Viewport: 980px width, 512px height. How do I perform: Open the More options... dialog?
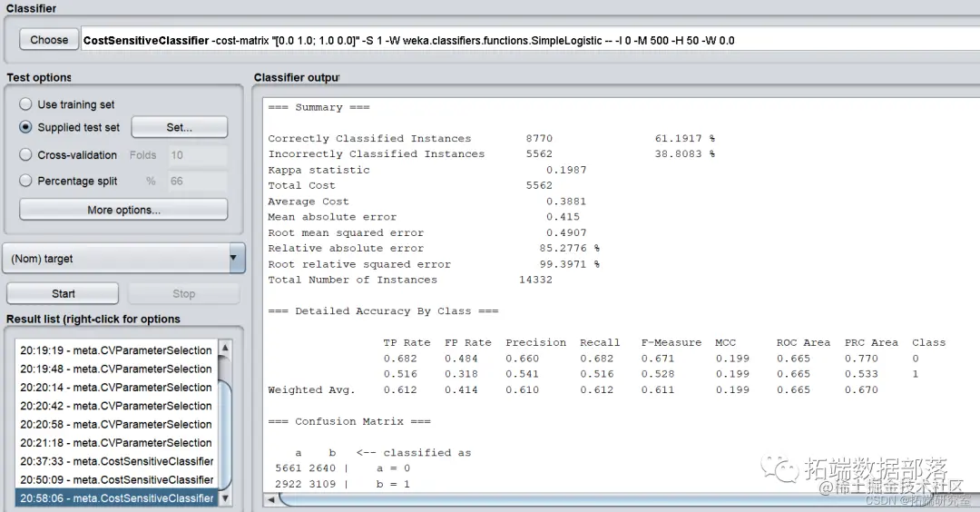(x=123, y=210)
